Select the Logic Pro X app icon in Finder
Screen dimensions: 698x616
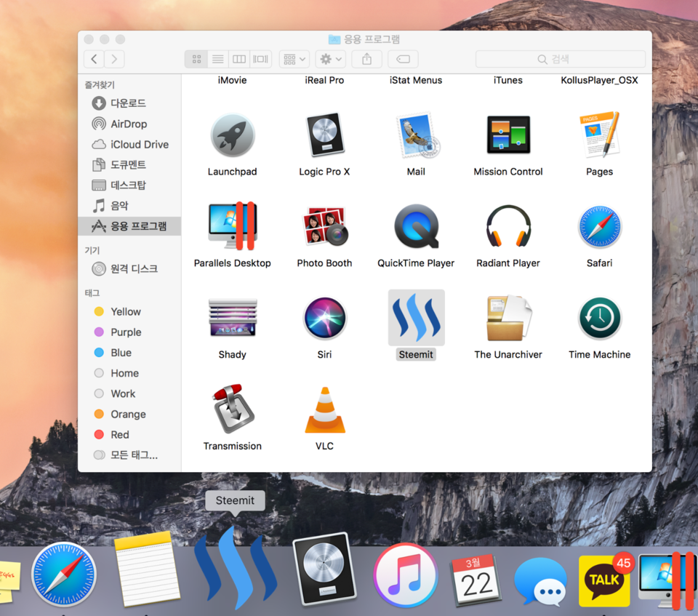(324, 135)
